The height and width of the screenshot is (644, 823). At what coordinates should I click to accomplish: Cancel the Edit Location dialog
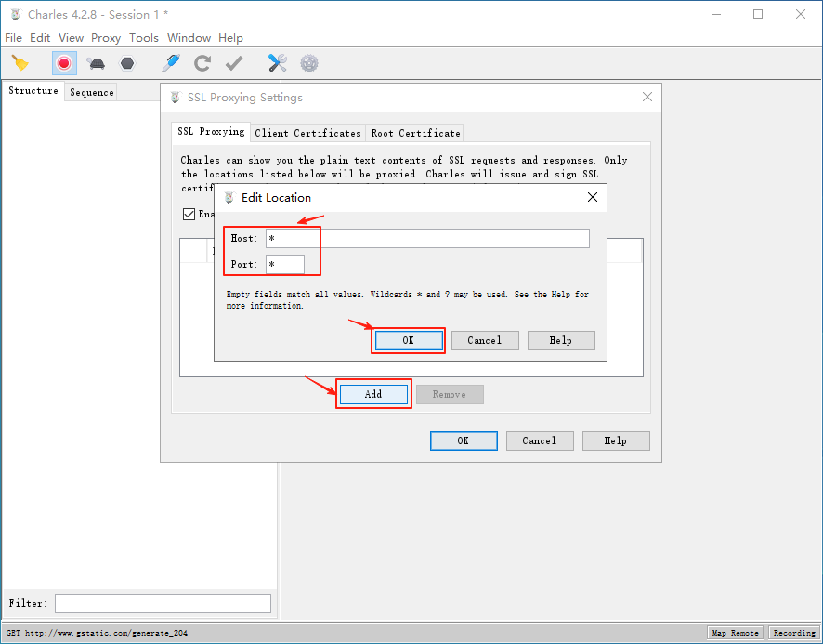tap(485, 340)
